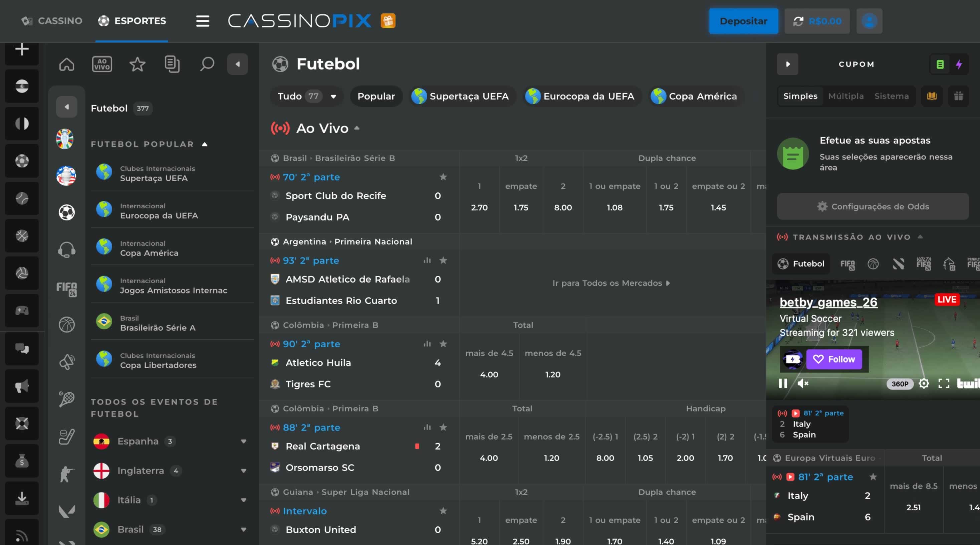
Task: Open the user profile avatar
Action: pyautogui.click(x=869, y=21)
